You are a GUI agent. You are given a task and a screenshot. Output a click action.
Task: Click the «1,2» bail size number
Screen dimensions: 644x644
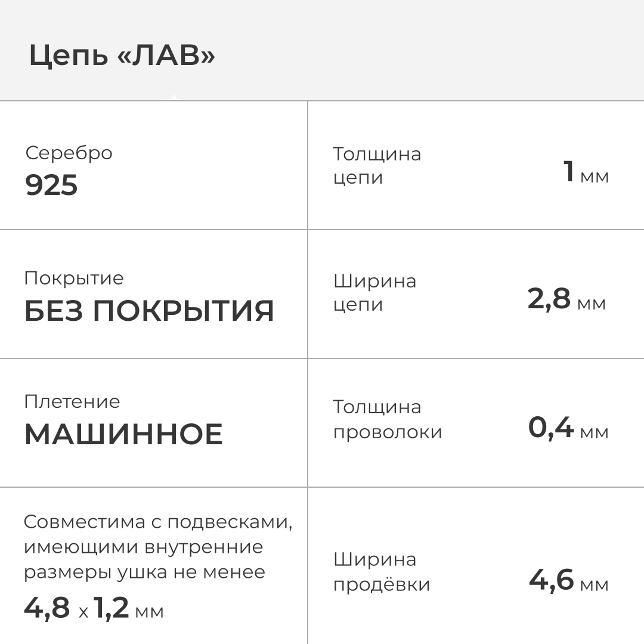112,608
